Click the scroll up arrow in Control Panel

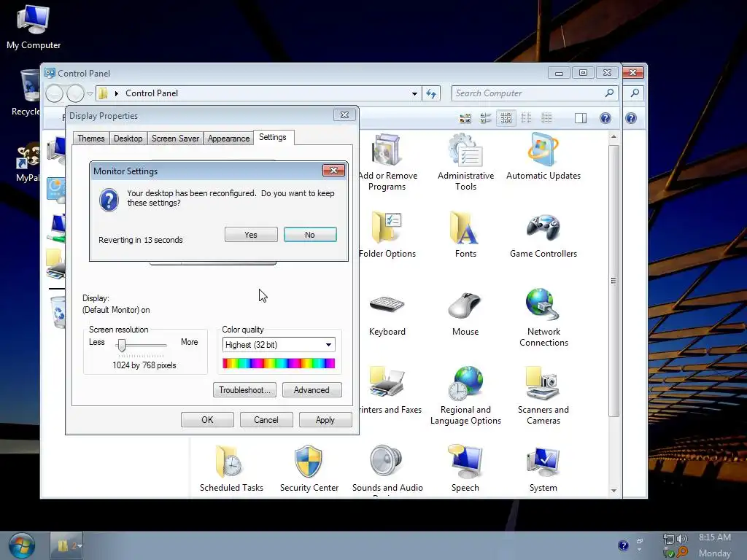[614, 136]
